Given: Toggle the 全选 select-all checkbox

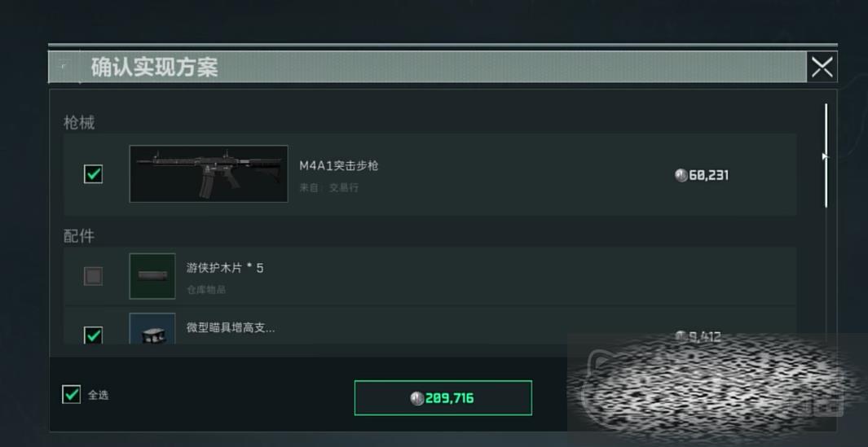Looking at the screenshot, I should [72, 394].
